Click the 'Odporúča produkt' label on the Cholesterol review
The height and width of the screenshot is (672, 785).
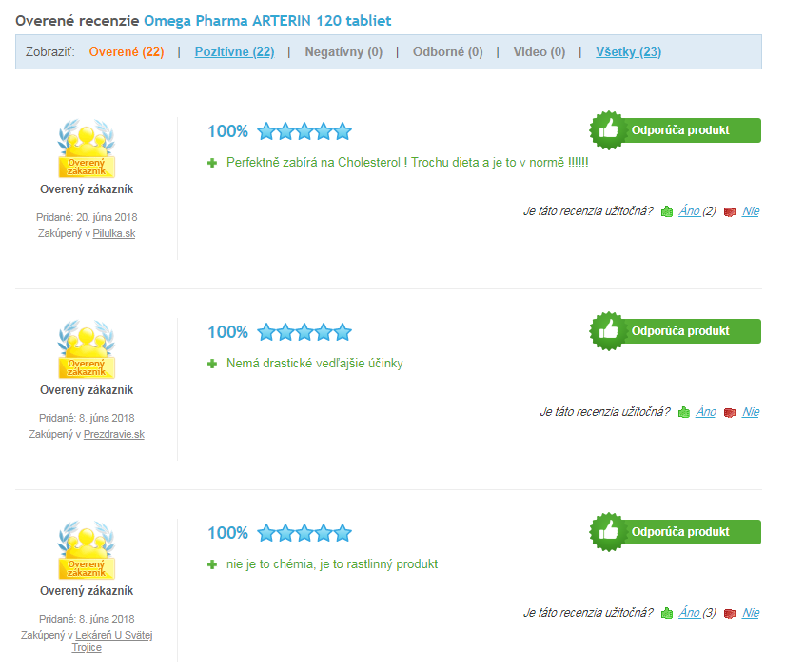[680, 130]
